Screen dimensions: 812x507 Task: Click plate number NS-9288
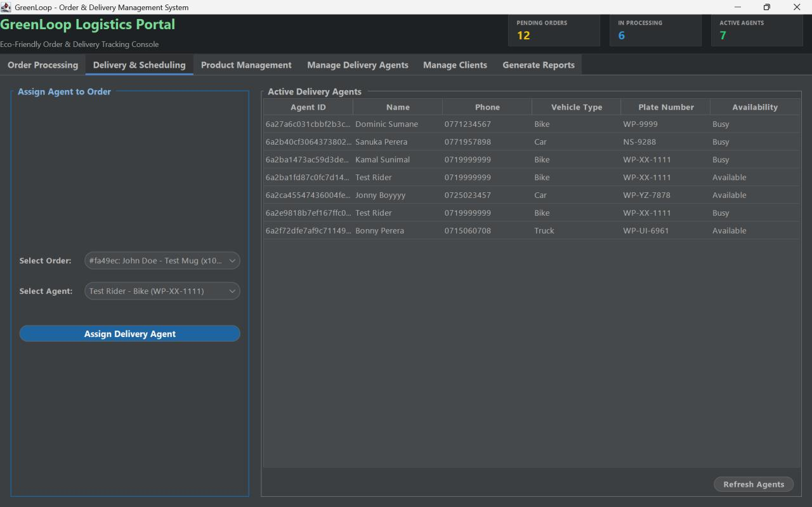coord(639,142)
